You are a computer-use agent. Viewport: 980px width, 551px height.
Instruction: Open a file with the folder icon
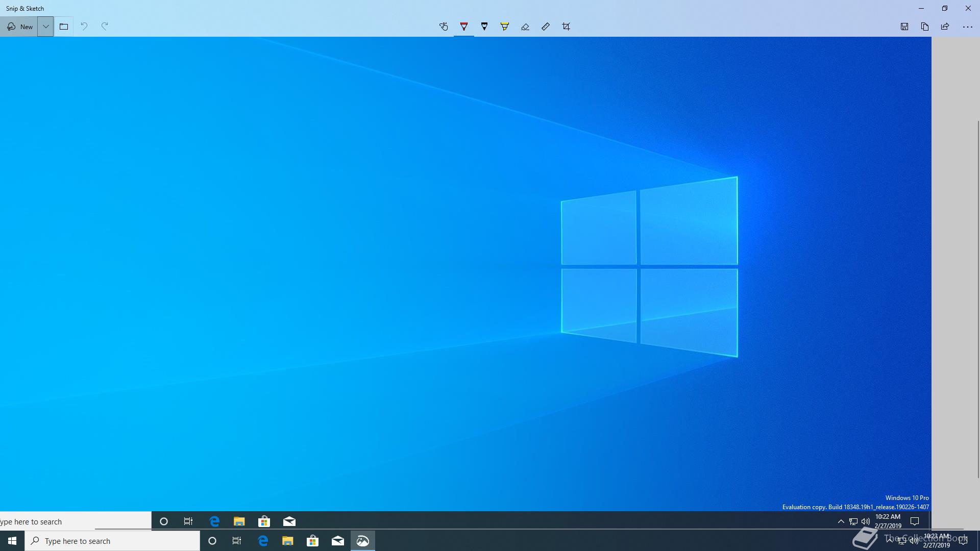coord(64,27)
